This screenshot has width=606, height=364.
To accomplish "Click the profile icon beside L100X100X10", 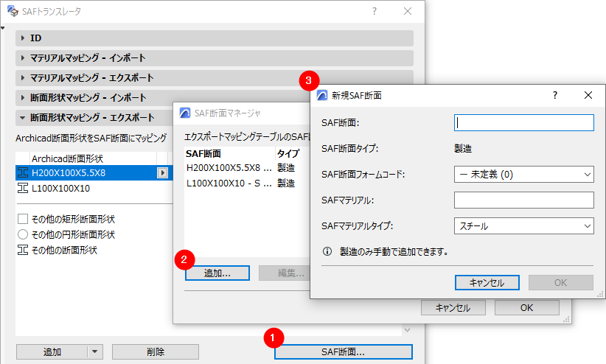I will (23, 188).
